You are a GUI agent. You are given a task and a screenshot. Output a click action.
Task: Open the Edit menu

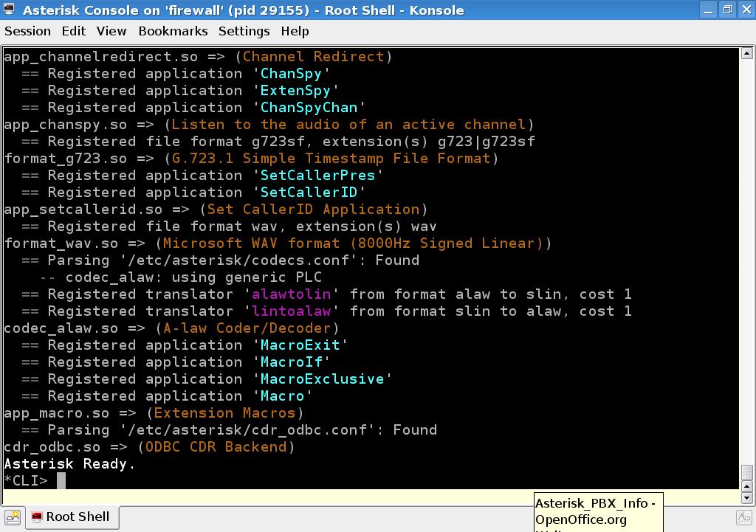point(73,31)
